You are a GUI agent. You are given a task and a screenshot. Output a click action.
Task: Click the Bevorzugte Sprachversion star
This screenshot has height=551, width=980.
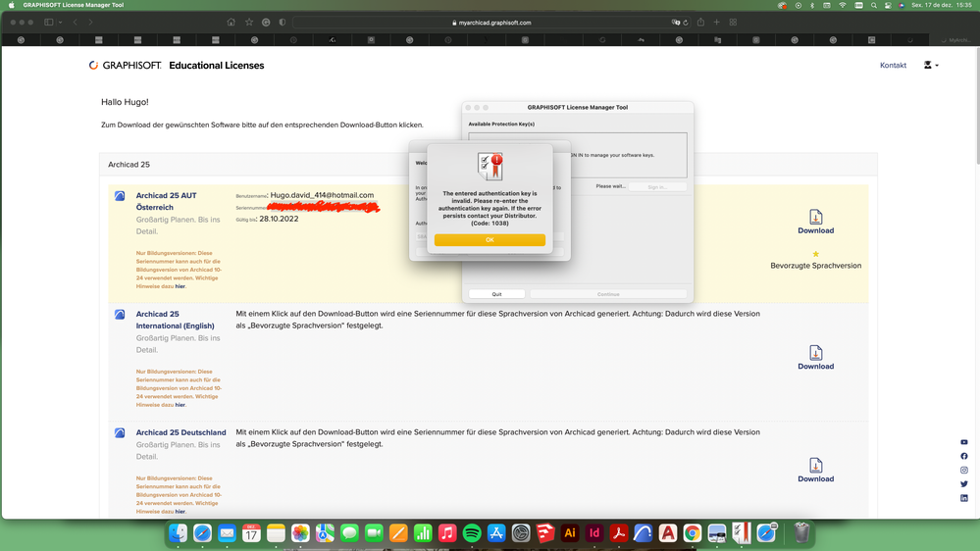click(x=815, y=254)
